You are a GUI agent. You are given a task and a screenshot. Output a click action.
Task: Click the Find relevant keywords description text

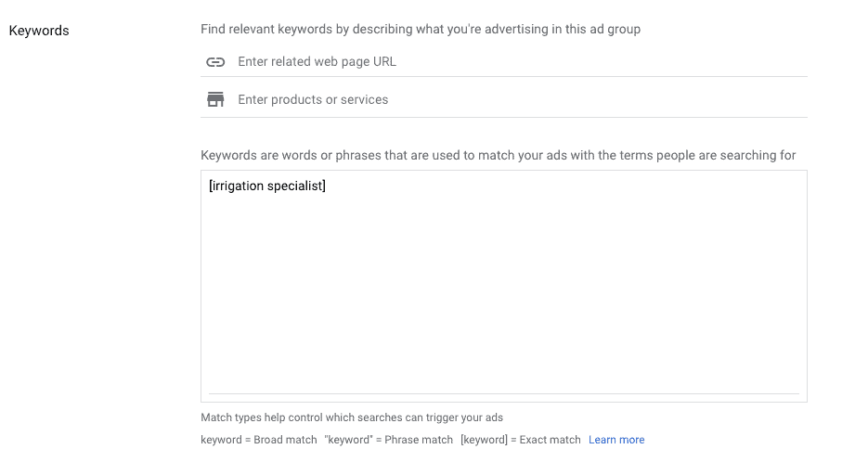tap(421, 30)
